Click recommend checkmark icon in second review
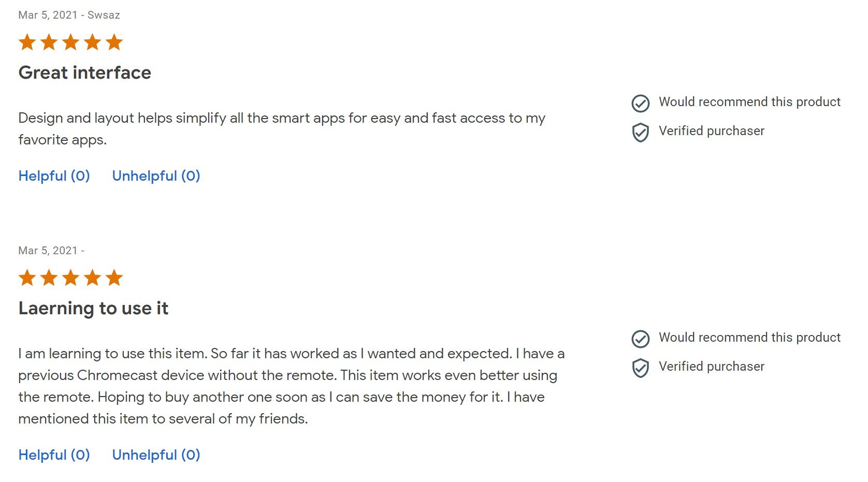 click(x=641, y=339)
